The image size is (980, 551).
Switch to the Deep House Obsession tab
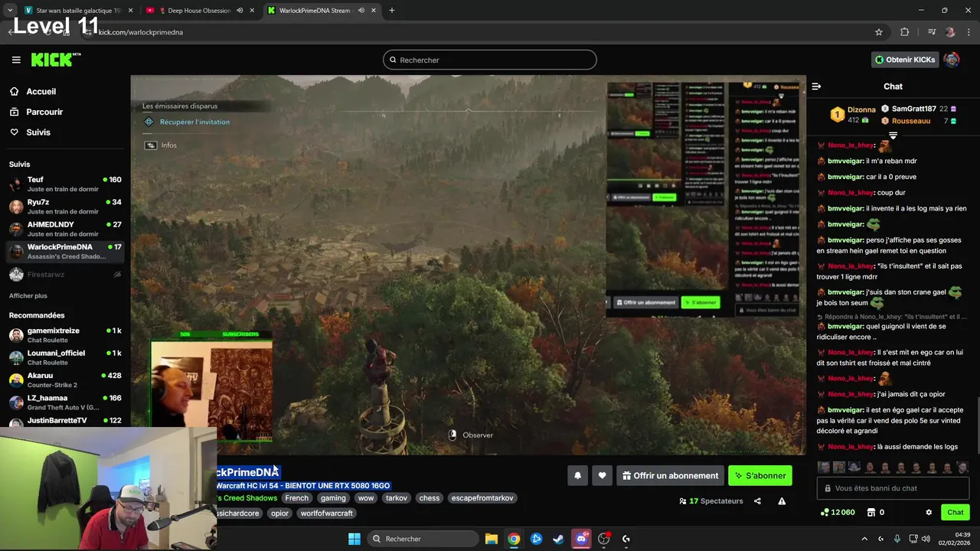199,11
